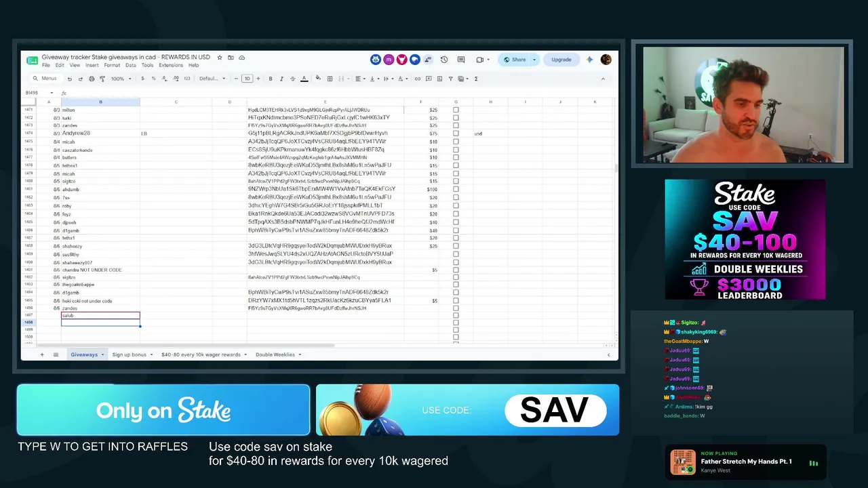
Task: Show the all sheets list
Action: click(56, 354)
